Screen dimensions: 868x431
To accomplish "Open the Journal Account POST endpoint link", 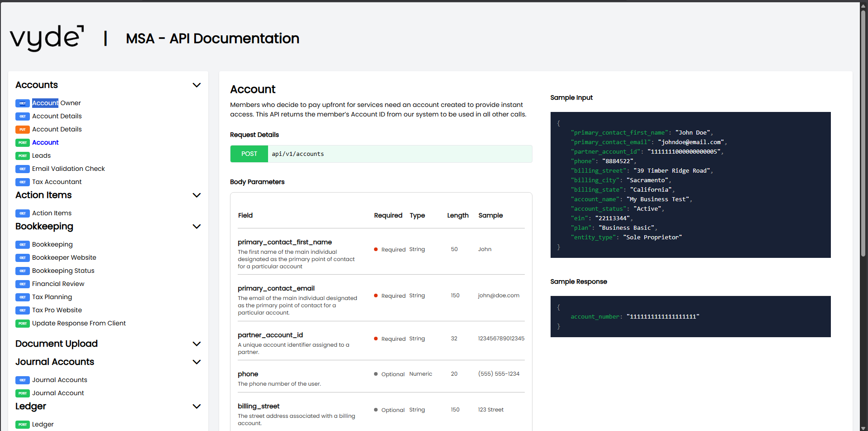I will 58,393.
